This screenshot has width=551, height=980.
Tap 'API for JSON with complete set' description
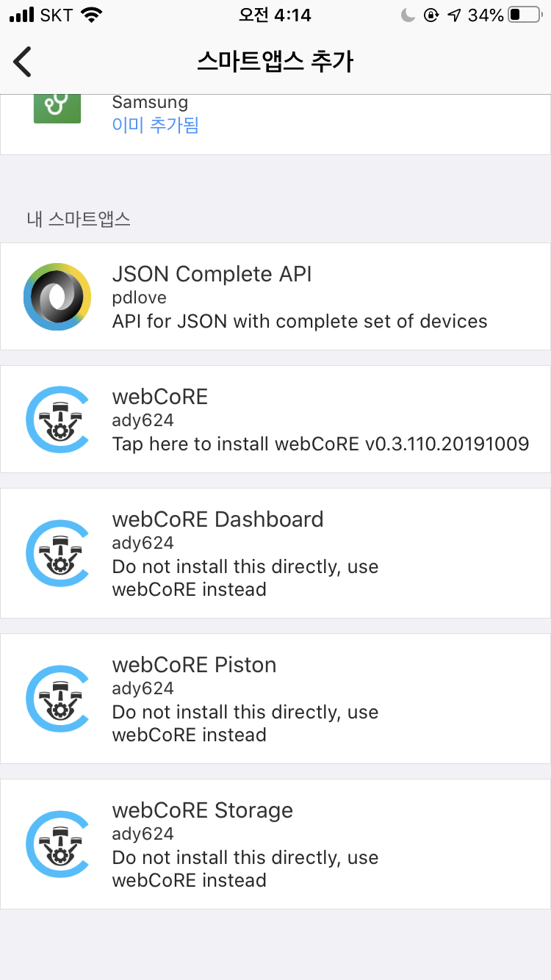[300, 321]
